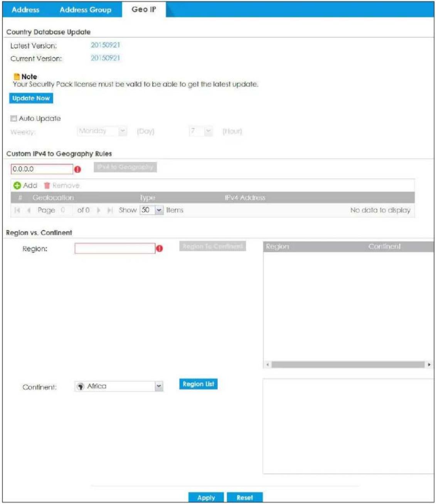Go to first page icon

click(x=17, y=211)
